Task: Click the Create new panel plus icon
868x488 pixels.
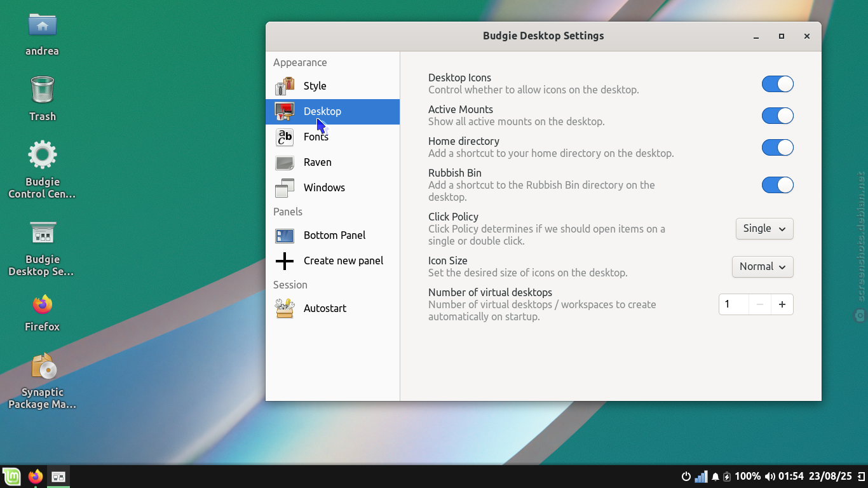Action: tap(284, 261)
